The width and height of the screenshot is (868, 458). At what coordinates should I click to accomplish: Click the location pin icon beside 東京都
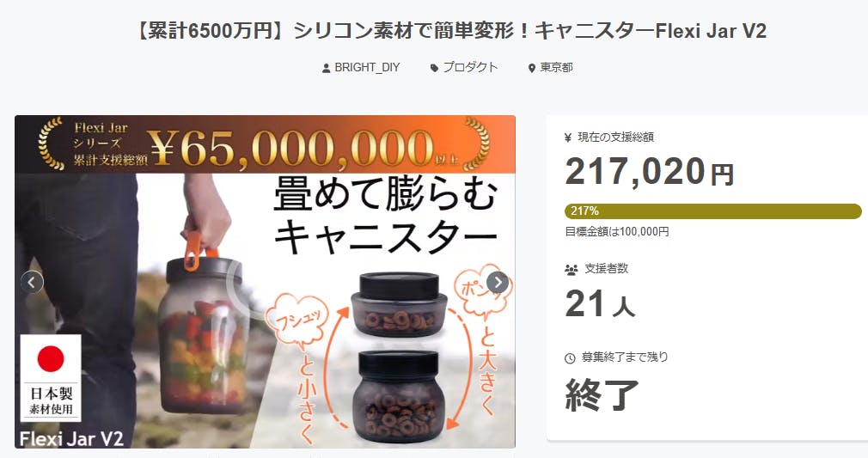(531, 68)
